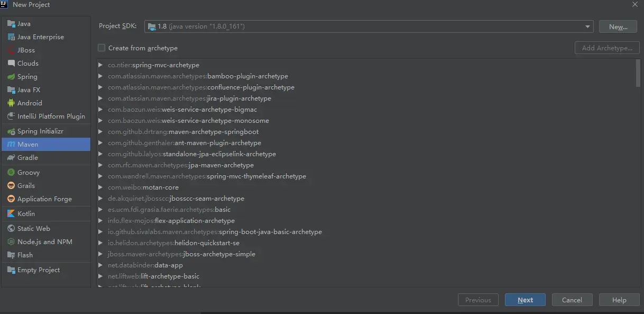Select Java Enterprise project type
This screenshot has height=314, width=644.
[40, 37]
